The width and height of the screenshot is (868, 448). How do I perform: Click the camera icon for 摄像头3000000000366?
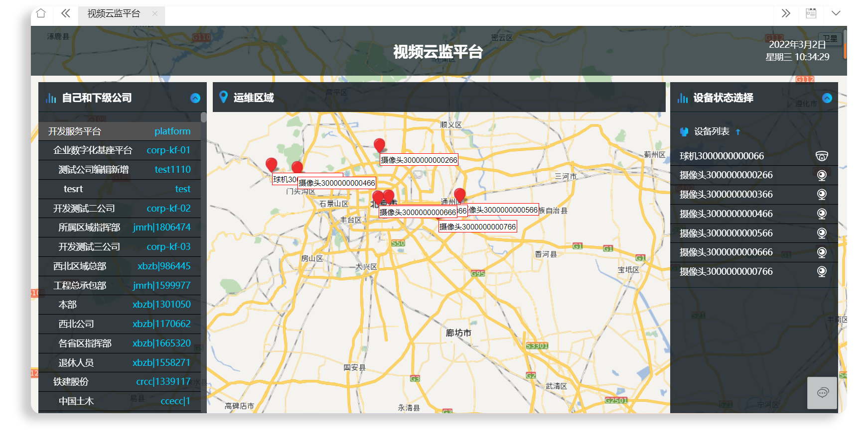click(822, 195)
